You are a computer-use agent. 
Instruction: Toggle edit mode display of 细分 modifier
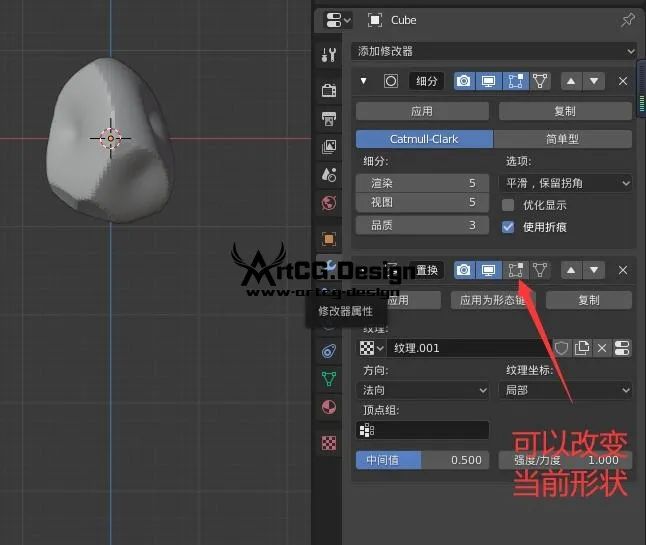pyautogui.click(x=515, y=81)
